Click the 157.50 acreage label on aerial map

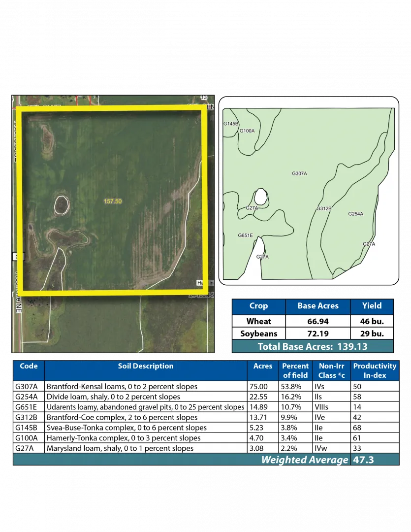point(113,201)
